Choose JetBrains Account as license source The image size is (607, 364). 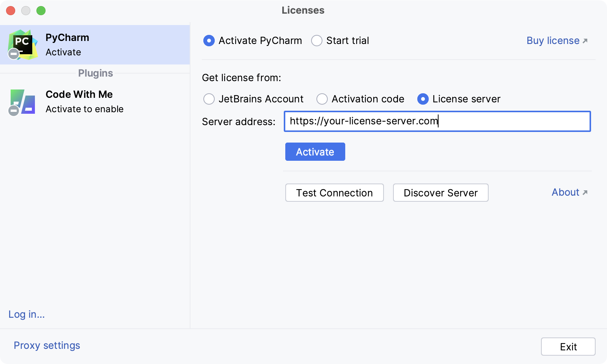click(209, 99)
